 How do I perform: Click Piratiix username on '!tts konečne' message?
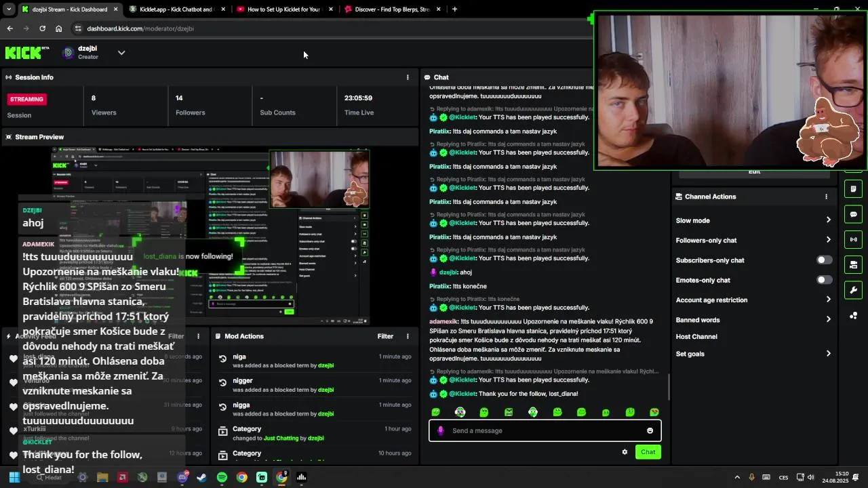pyautogui.click(x=440, y=286)
